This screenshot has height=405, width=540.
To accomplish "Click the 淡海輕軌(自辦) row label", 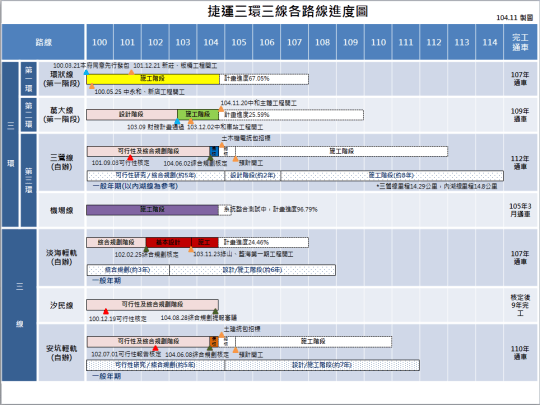I will 61,257.
